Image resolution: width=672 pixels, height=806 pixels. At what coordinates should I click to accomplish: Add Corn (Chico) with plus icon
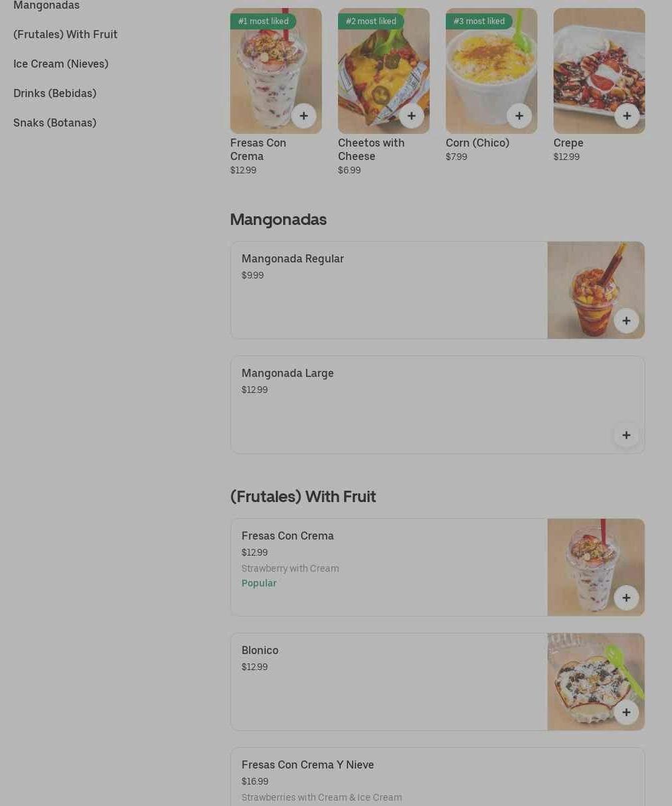[x=519, y=116]
